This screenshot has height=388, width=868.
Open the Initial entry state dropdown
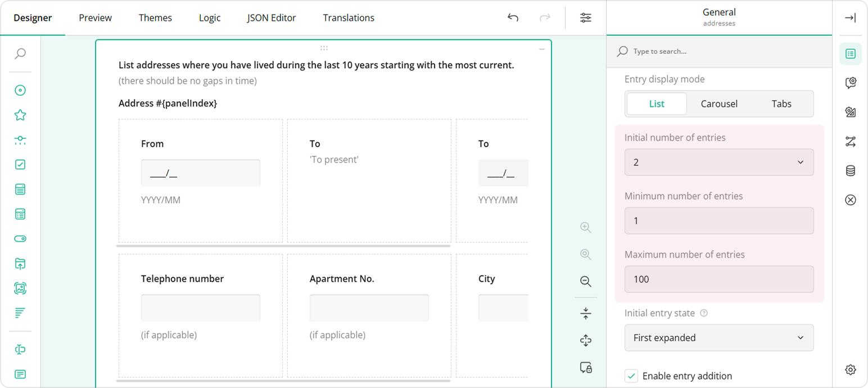(719, 337)
